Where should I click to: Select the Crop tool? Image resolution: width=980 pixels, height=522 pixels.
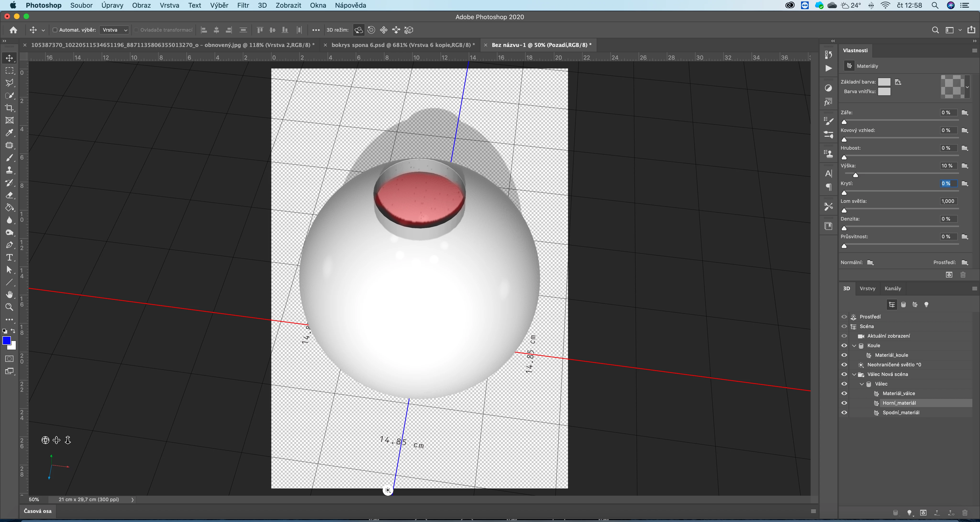pos(10,108)
